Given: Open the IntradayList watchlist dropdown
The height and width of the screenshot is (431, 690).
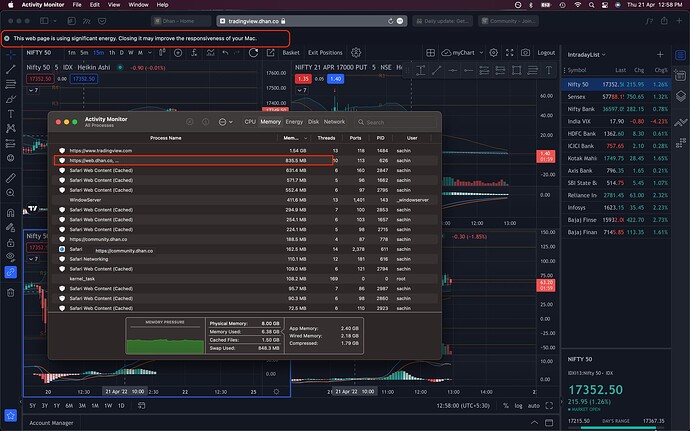Looking at the screenshot, I should click(x=586, y=55).
